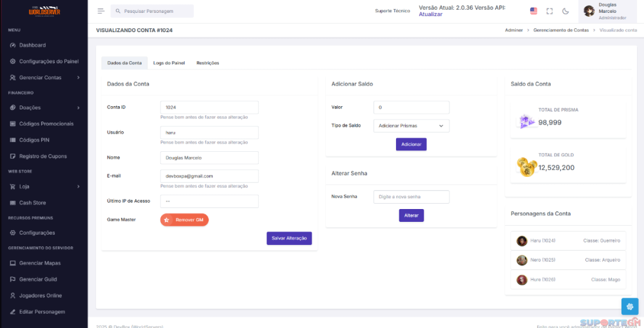
Task: Open Cash Store sidebar item
Action: (x=32, y=203)
